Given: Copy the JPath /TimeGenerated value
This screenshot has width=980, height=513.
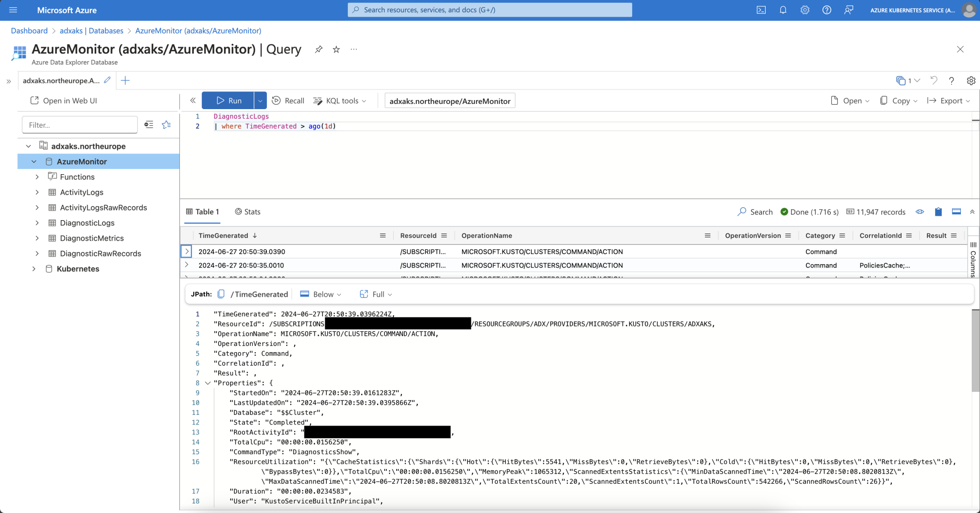Looking at the screenshot, I should tap(221, 294).
